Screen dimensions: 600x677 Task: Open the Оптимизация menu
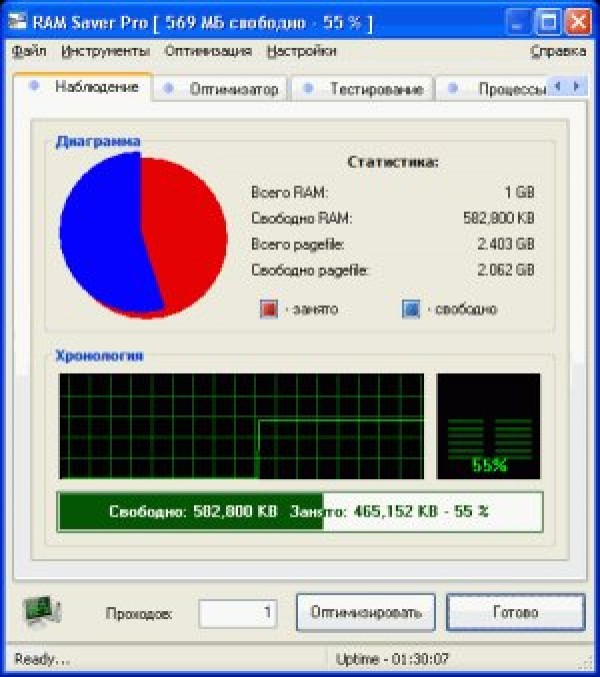[208, 51]
